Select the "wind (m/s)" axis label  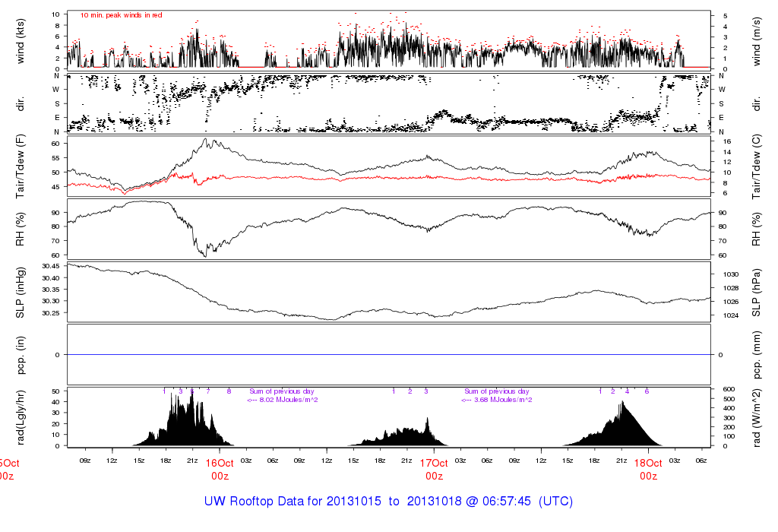click(756, 41)
